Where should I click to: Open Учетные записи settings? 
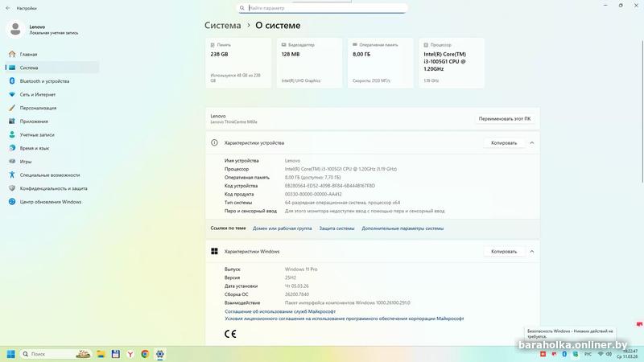pyautogui.click(x=52, y=134)
